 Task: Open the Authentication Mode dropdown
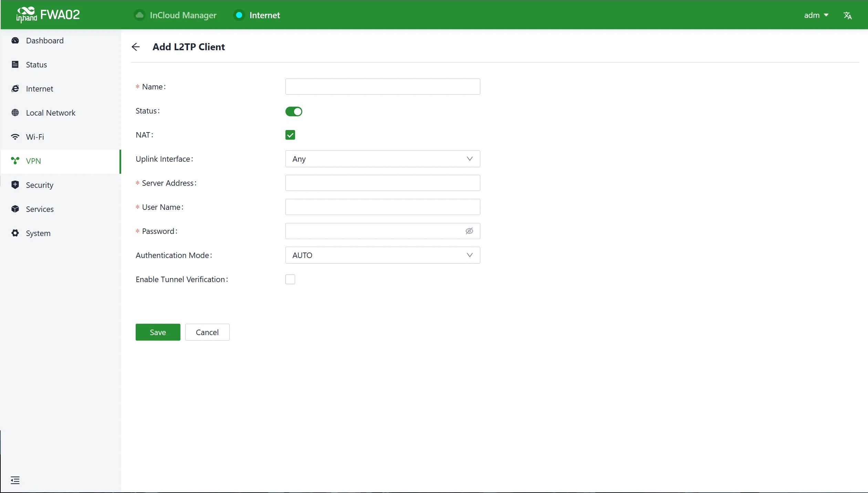(x=383, y=255)
